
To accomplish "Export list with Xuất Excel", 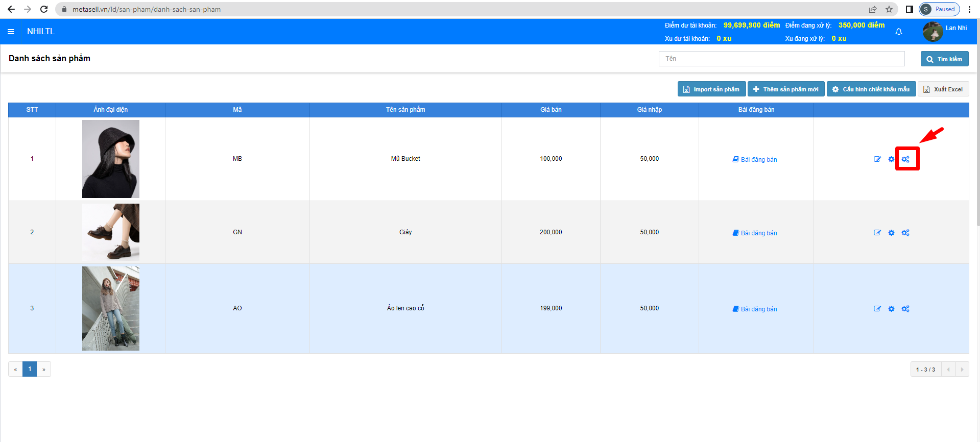I will tap(943, 89).
